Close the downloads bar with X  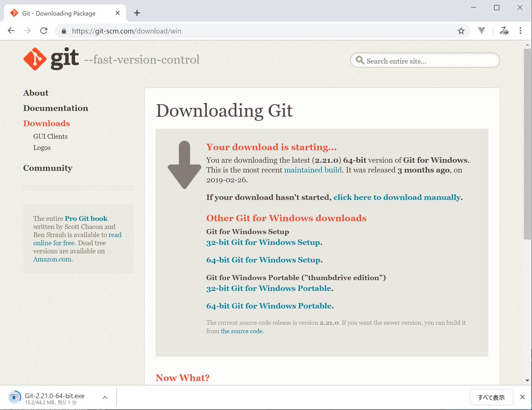click(522, 397)
